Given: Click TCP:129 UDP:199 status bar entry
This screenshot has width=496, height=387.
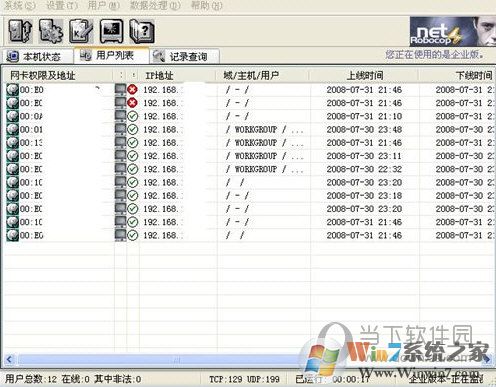Looking at the screenshot, I should tap(244, 379).
